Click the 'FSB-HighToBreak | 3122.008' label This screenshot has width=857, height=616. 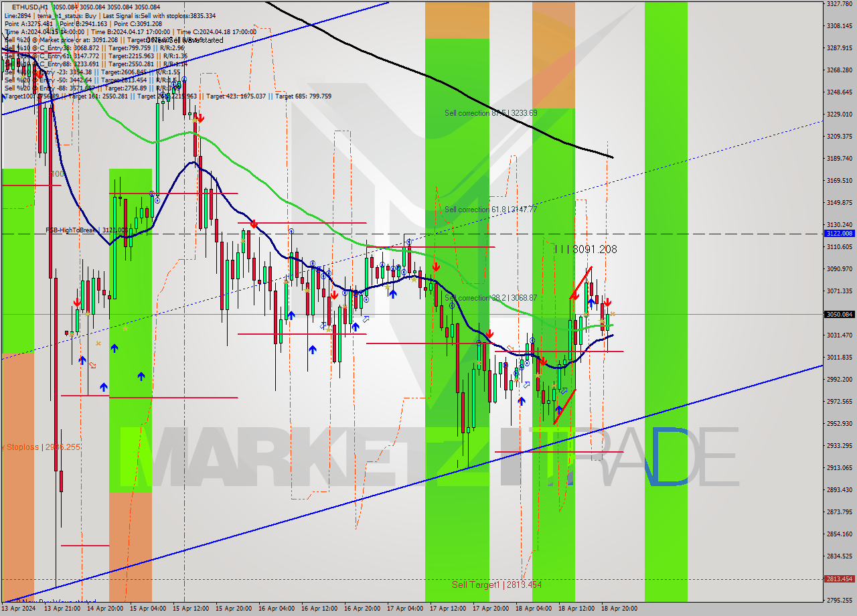click(86, 230)
